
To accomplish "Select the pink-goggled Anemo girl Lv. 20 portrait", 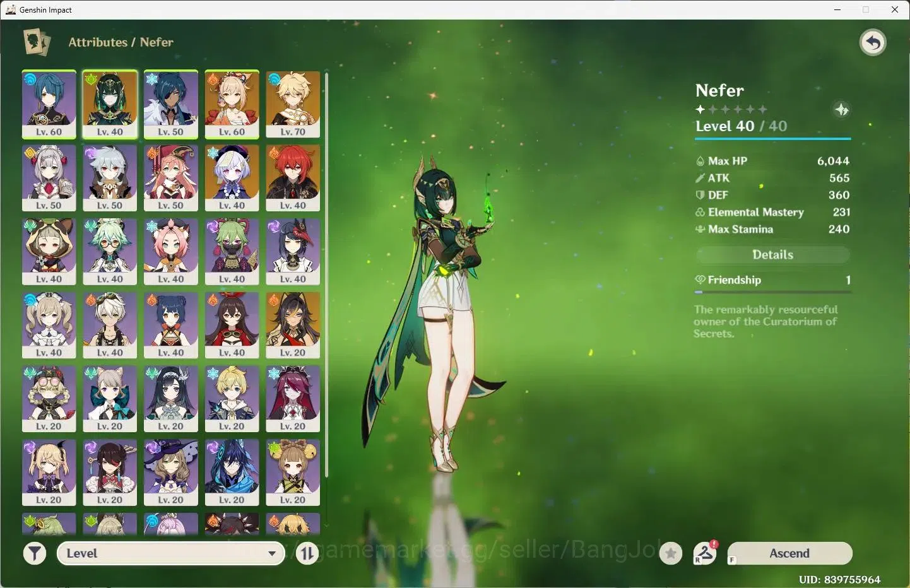I will (49, 399).
